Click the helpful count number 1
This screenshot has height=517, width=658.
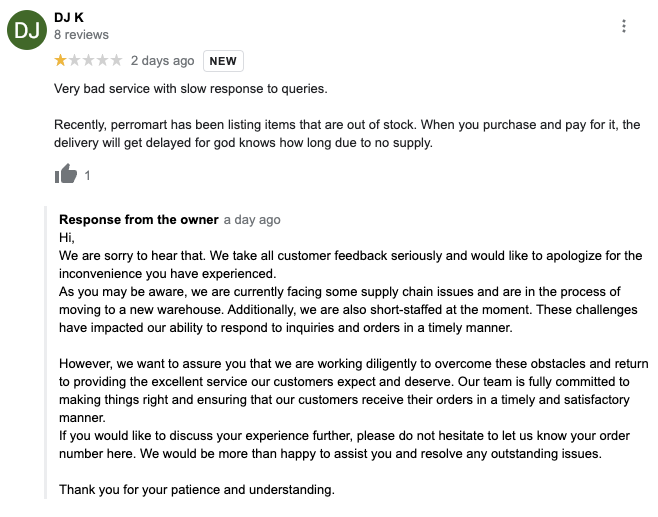click(87, 175)
